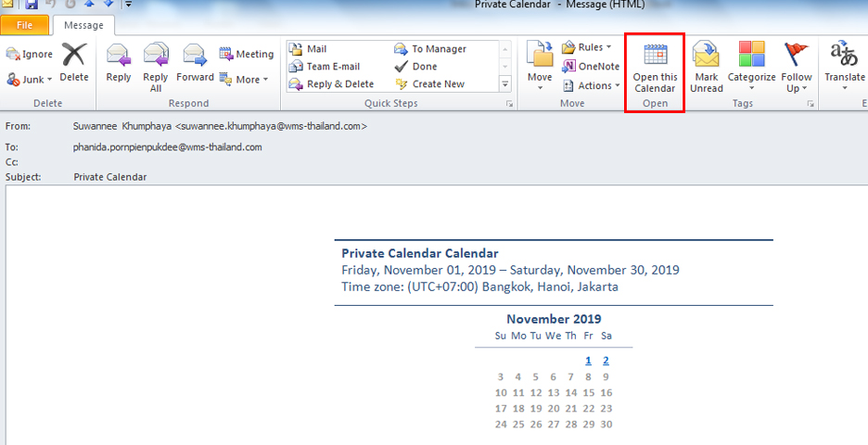The width and height of the screenshot is (868, 445).
Task: Open the Tags dialog launcher
Action: click(811, 104)
